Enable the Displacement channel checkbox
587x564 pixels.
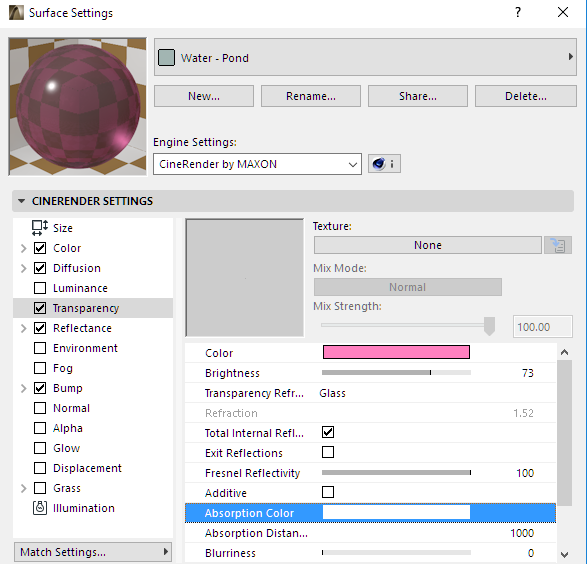pos(40,468)
